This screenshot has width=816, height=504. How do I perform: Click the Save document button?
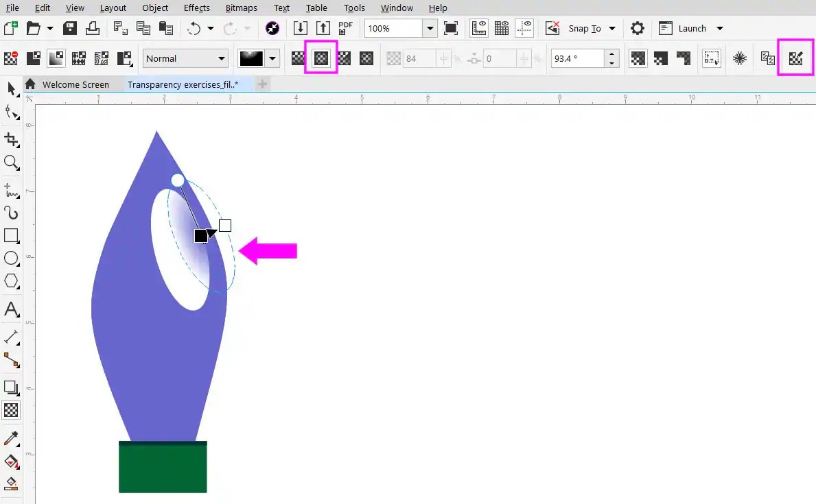point(69,28)
